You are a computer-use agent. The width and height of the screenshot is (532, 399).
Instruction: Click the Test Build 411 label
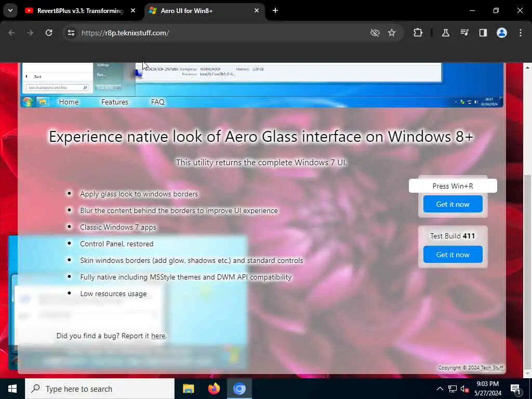(453, 236)
